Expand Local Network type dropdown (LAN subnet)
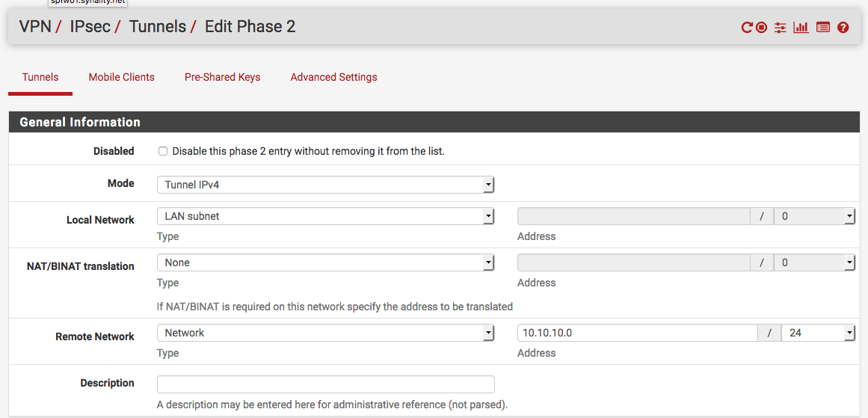This screenshot has height=418, width=868. pyautogui.click(x=325, y=216)
